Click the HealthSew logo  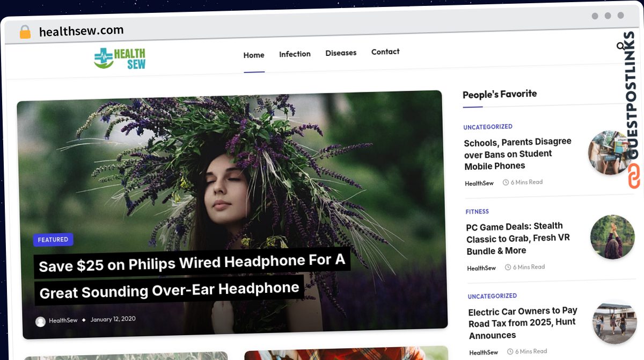(x=120, y=59)
